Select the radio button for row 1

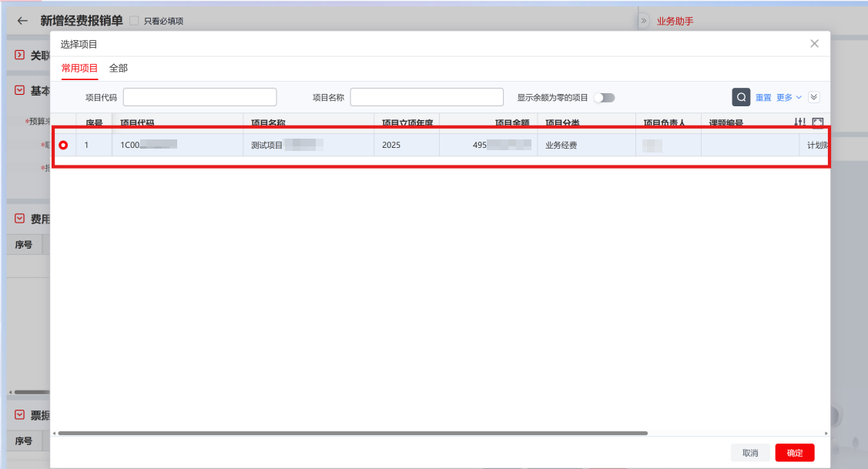pyautogui.click(x=63, y=145)
